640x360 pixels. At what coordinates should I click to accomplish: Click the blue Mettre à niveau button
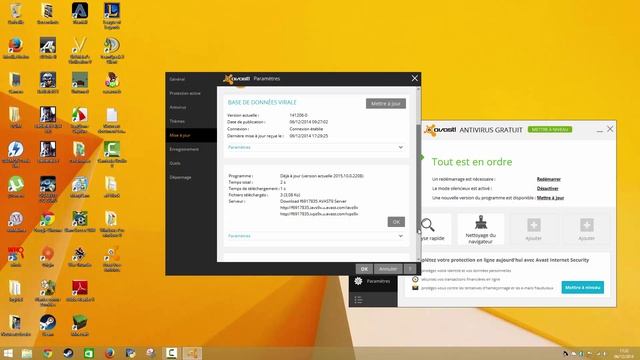582,287
